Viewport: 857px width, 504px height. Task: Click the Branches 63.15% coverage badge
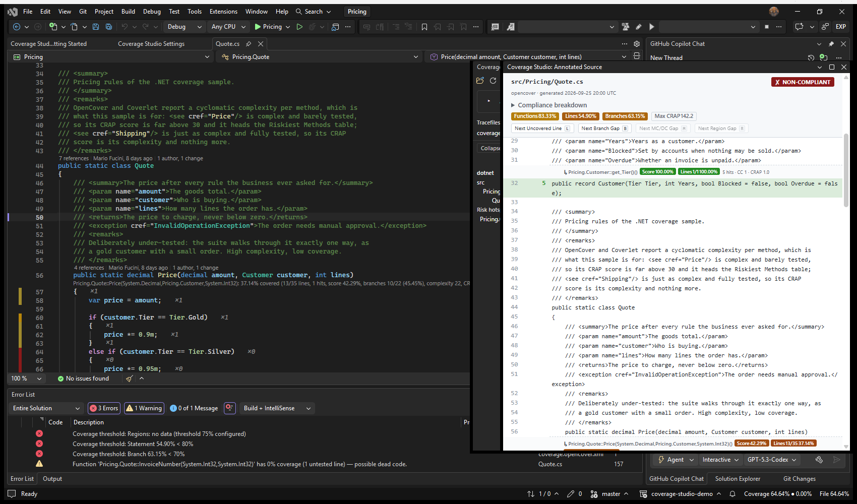(625, 116)
